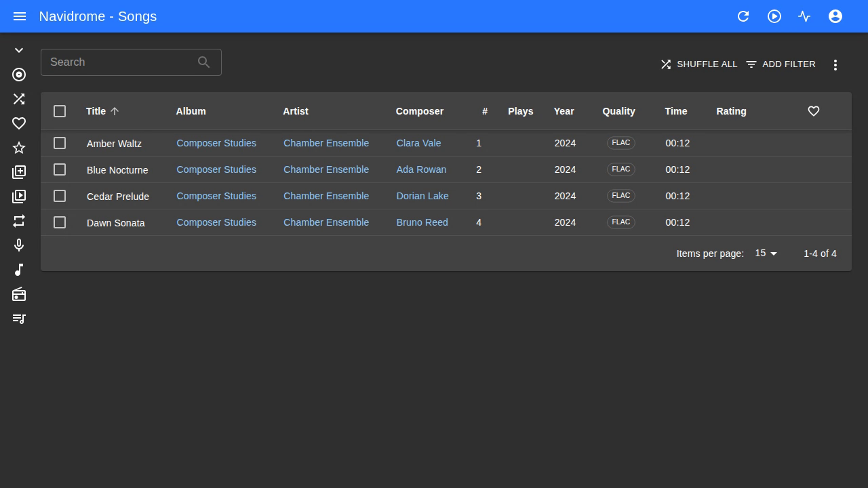The height and width of the screenshot is (488, 868).
Task: Open the activity monitor icon
Action: coord(804,16)
